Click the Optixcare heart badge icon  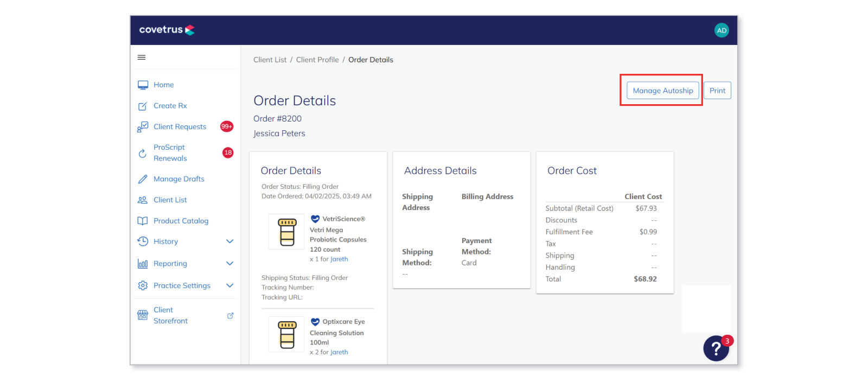[315, 322]
